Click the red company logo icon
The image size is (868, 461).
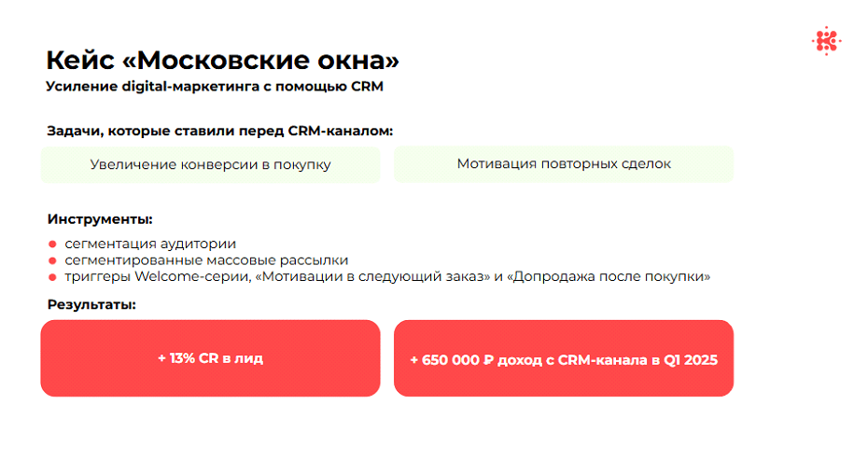(827, 41)
